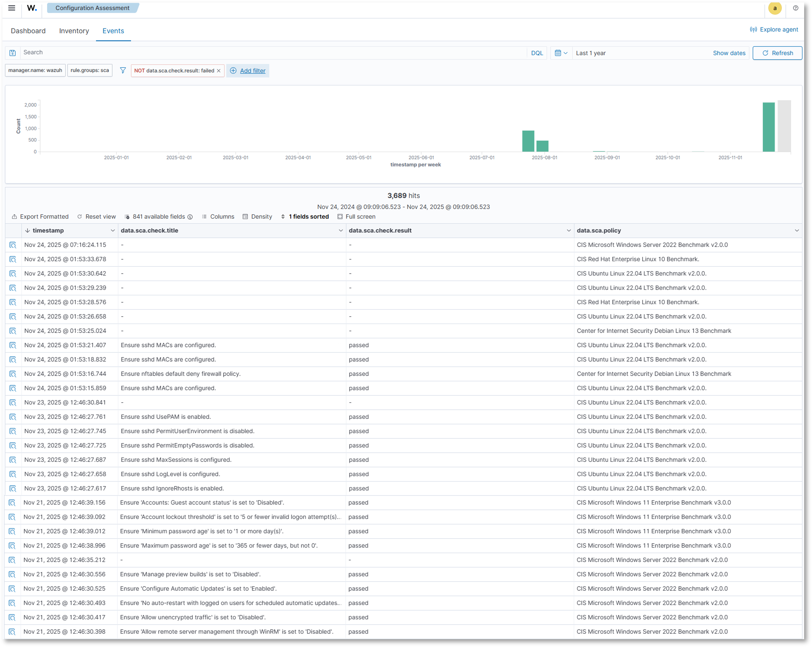Screen dimensions: 812x647
Task: Adjust table Density settings
Action: 257,217
